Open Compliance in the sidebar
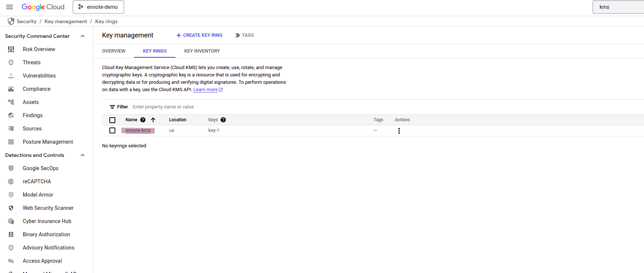This screenshot has height=273, width=644. pos(37,89)
